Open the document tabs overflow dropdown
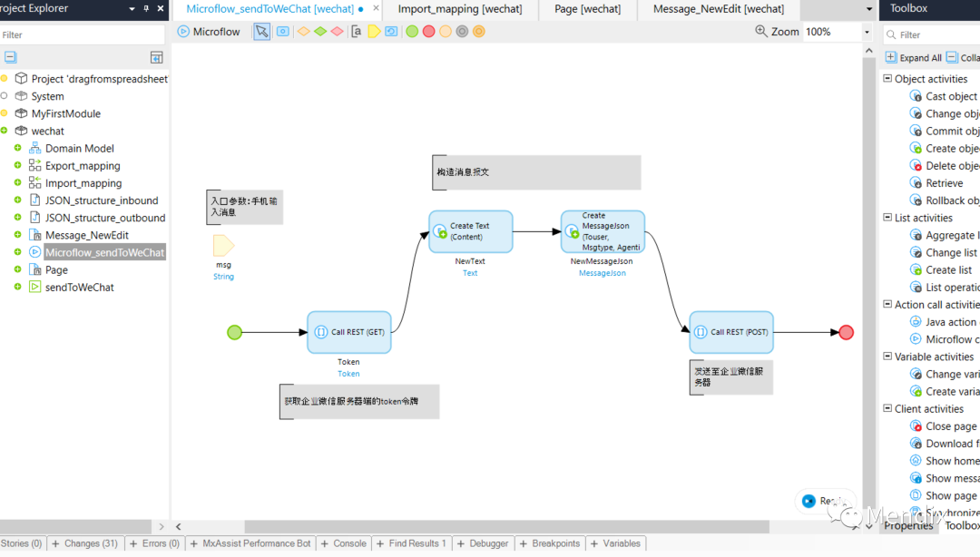 [x=868, y=9]
